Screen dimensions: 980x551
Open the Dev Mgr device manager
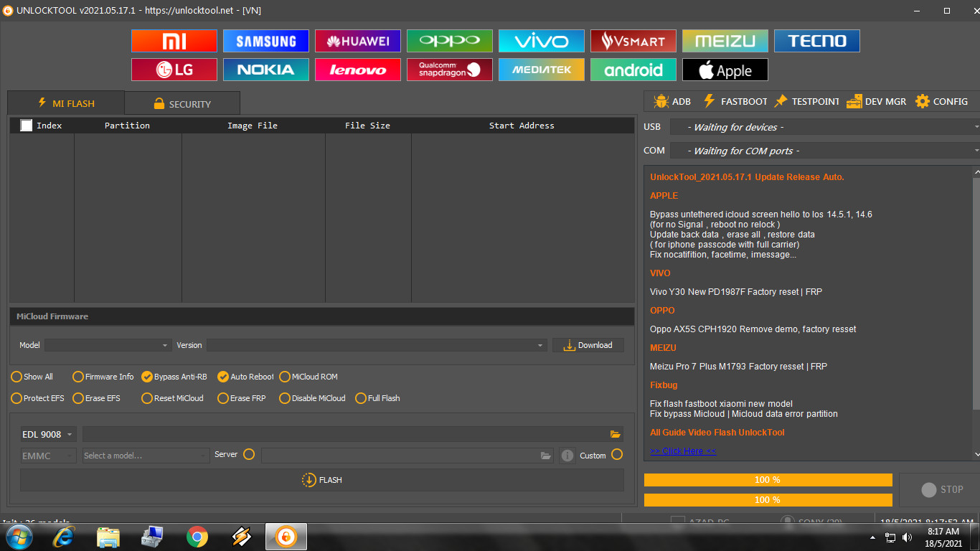click(877, 102)
